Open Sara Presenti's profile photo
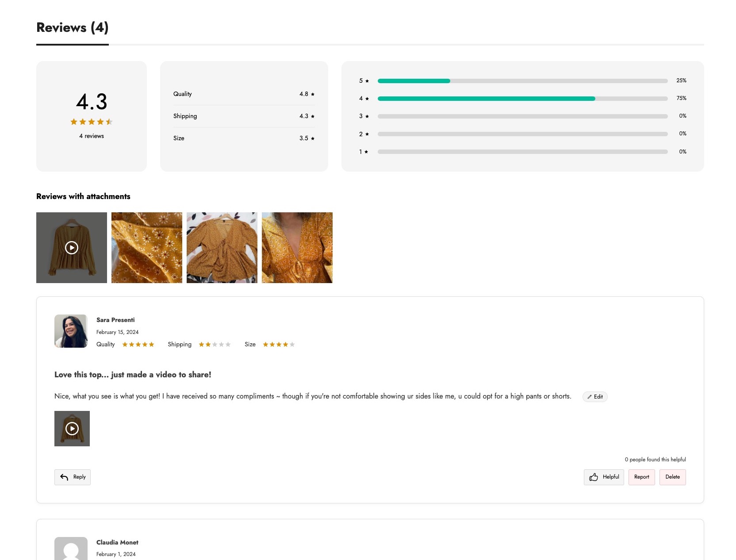The height and width of the screenshot is (560, 736). (x=71, y=331)
